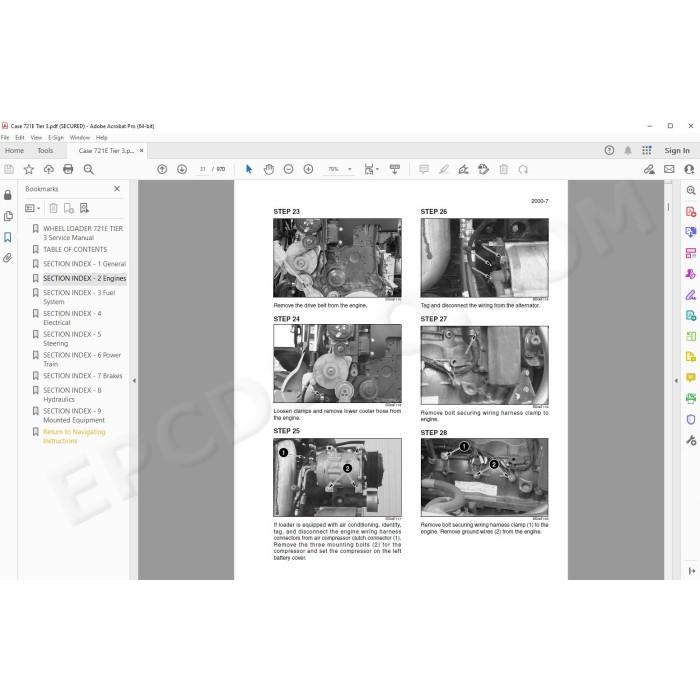Delete selected bookmark trash icon
700x700 pixels.
tap(54, 208)
